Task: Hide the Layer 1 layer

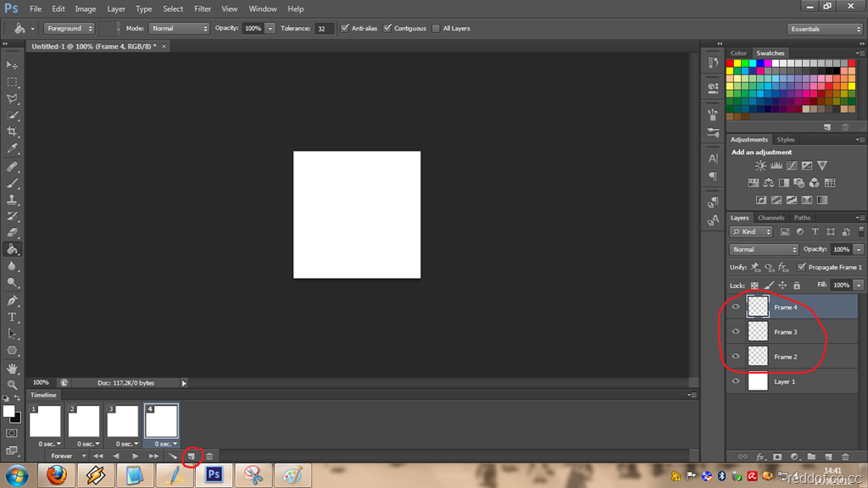Action: coord(736,380)
